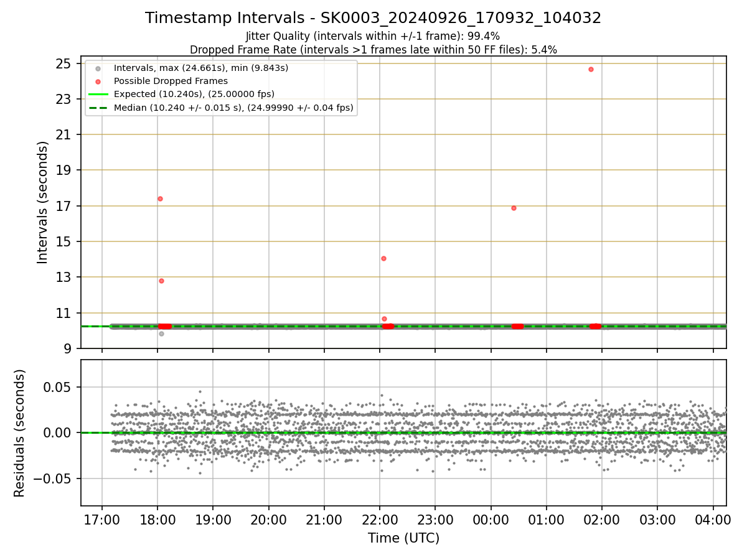Image resolution: width=747 pixels, height=560 pixels.
Task: Pick the red point near 10.7 seconds around 22:00
Action: 384,319
